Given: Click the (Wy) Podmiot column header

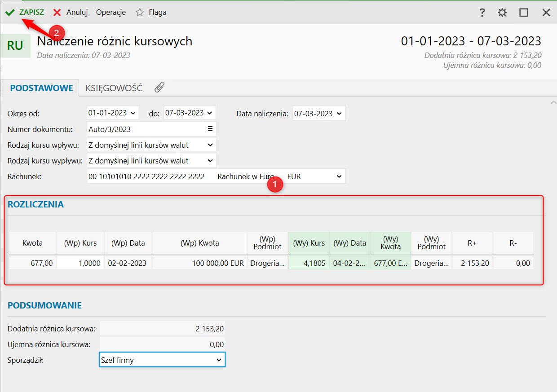Looking at the screenshot, I should [432, 243].
